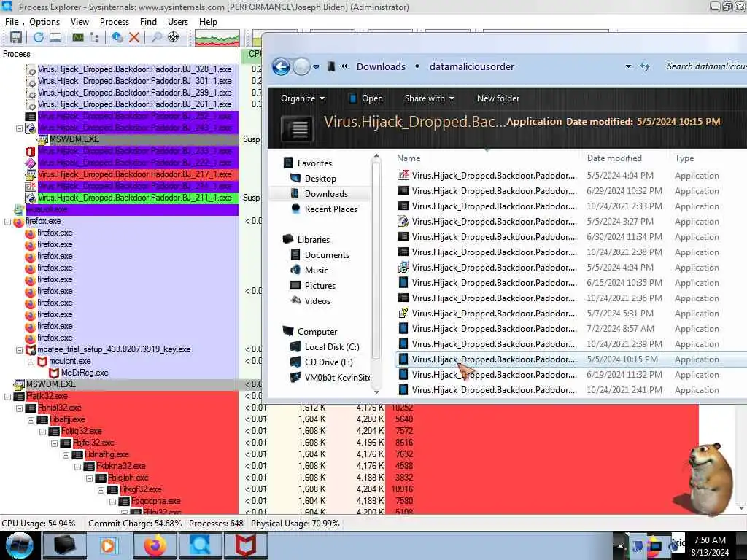
Task: Collapse the mcuicnt.exe branch
Action: (31, 362)
